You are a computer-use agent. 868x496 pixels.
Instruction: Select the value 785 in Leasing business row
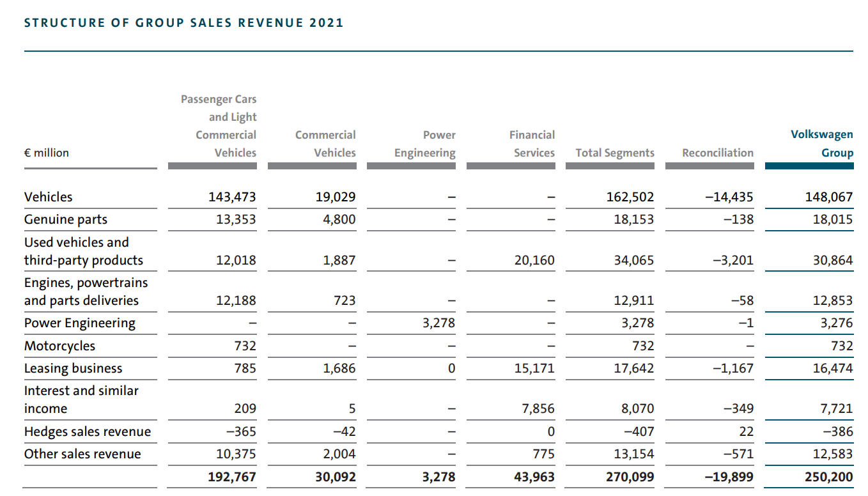pyautogui.click(x=245, y=368)
